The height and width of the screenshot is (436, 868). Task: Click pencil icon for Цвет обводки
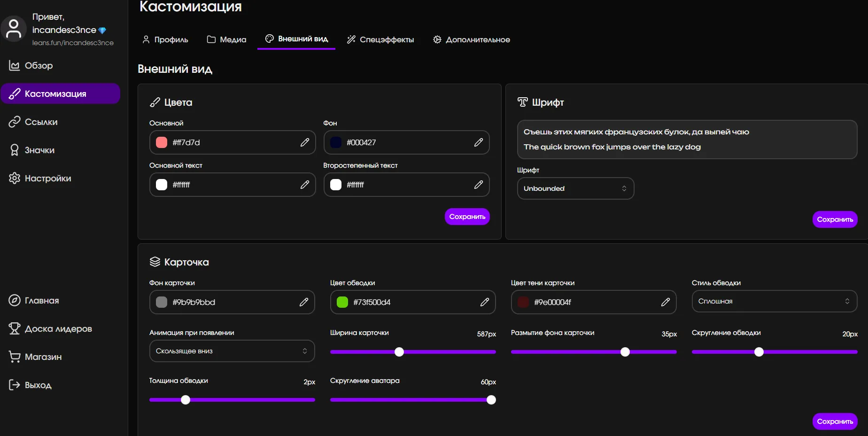point(484,302)
